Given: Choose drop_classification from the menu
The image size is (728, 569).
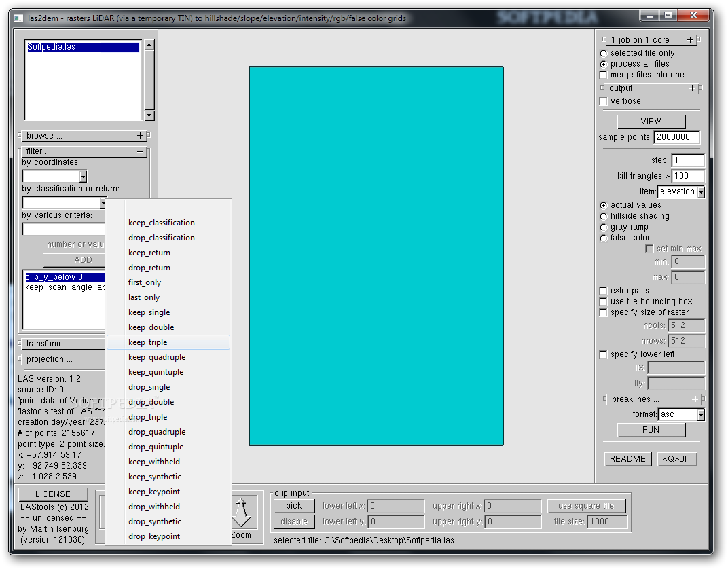Looking at the screenshot, I should (168, 238).
